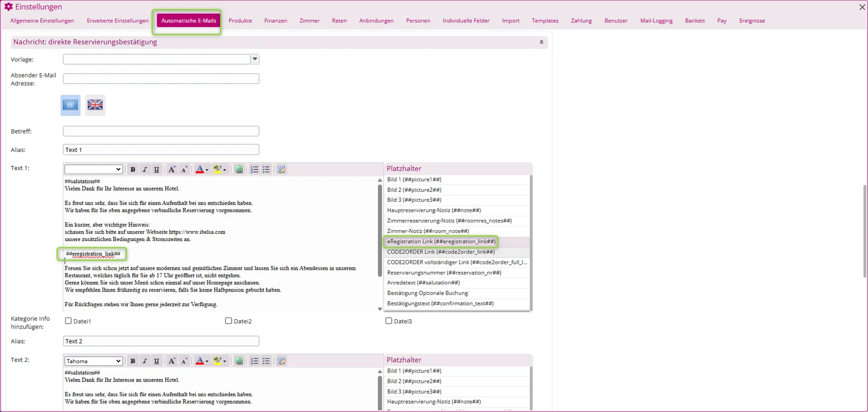Open the Vorlage dropdown arrow

(x=255, y=59)
